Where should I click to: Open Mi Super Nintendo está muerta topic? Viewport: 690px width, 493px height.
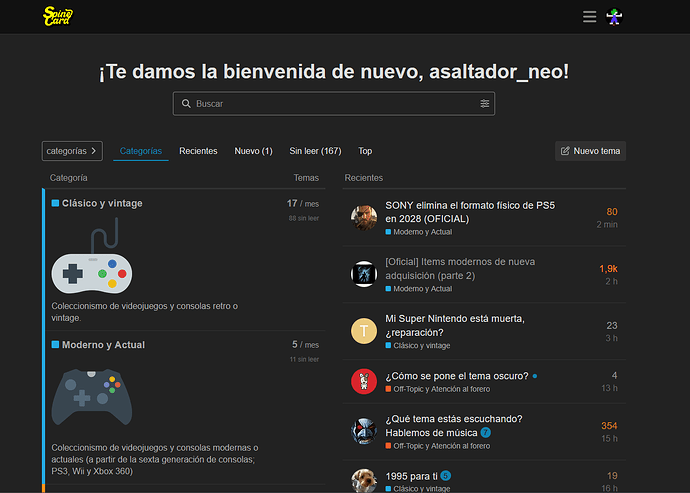[455, 325]
